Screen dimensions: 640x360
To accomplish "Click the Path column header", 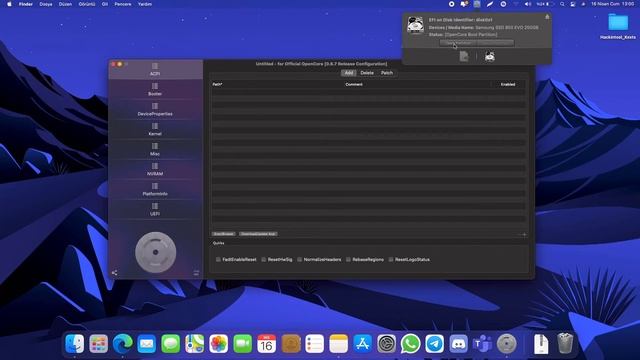I will [217, 84].
